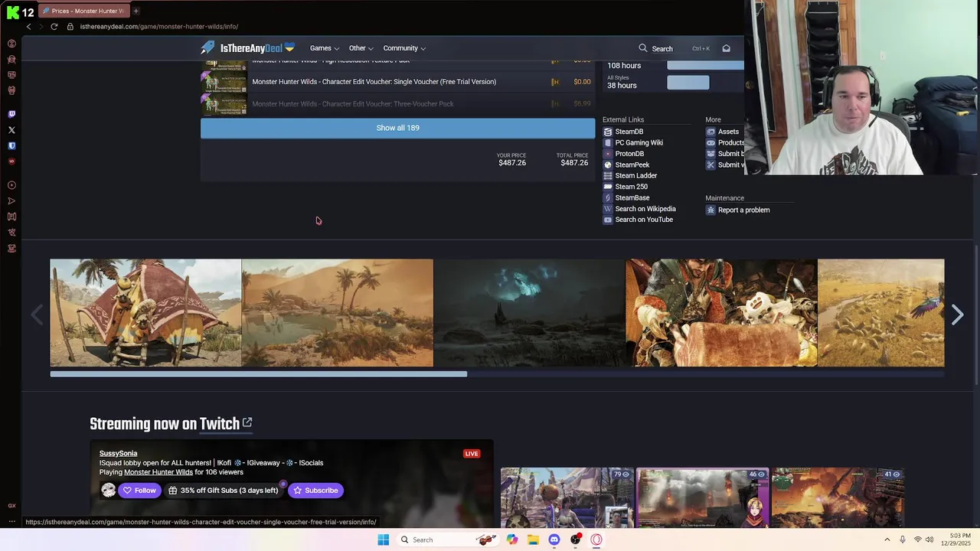Screen dimensions: 980x551
Task: Click the Your Price $487.26 value
Action: 512,163
